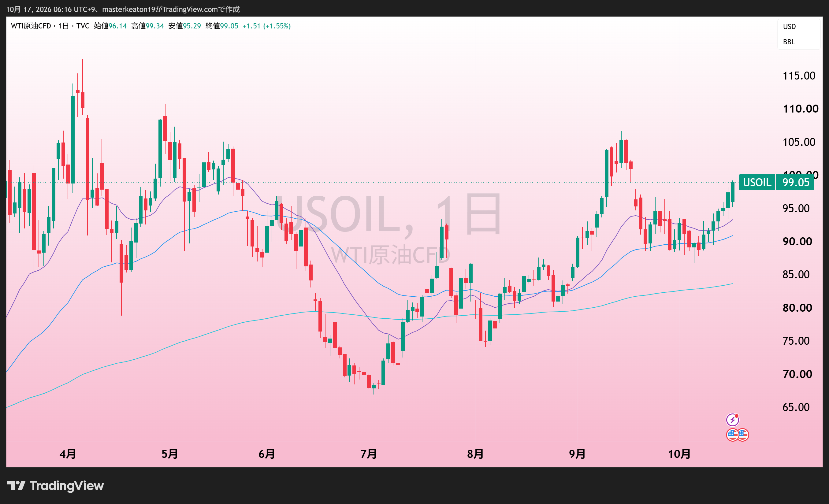
Task: Click the 4月 label on time axis
Action: click(68, 454)
